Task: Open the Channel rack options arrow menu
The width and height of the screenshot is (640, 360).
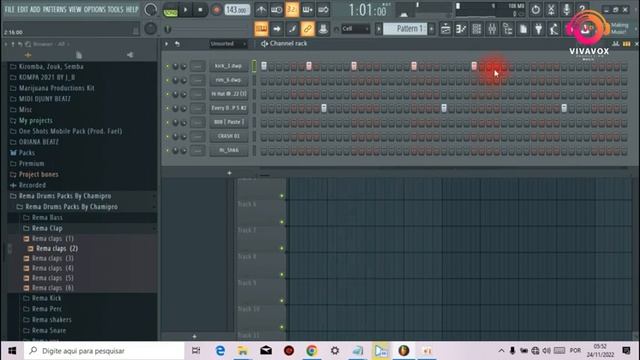Action: (167, 44)
